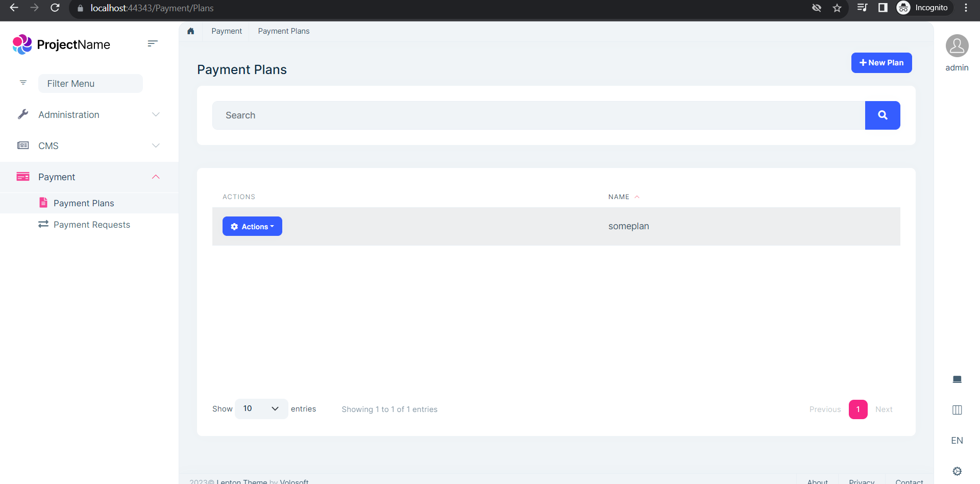The image size is (980, 484).
Task: Click the columns layout icon in right toolbar
Action: coord(957,410)
